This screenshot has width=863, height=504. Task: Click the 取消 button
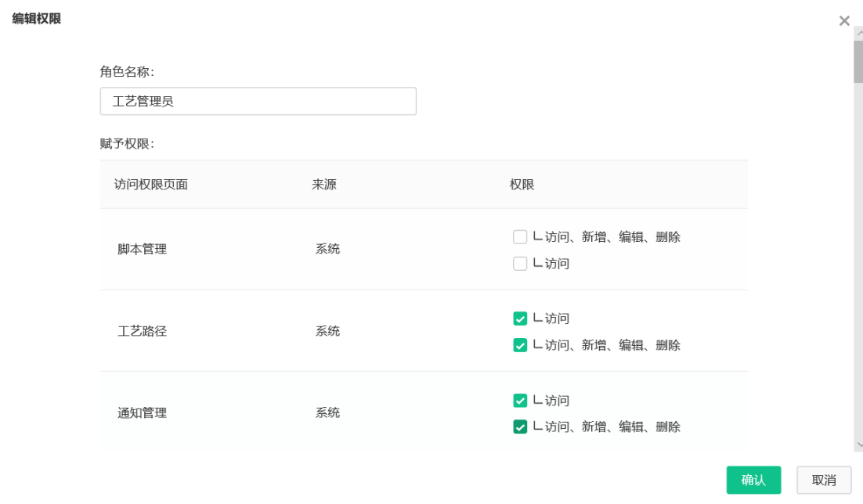[824, 480]
